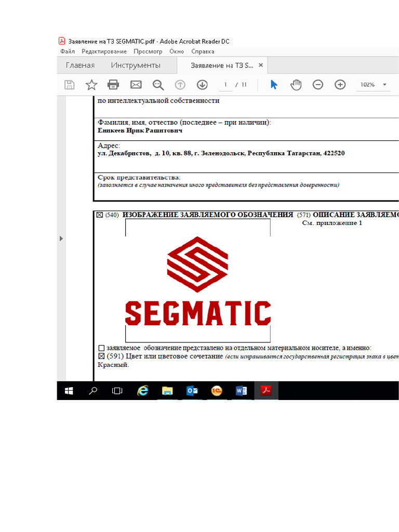Send file by email envelope icon
The height and width of the screenshot is (532, 399).
[x=136, y=85]
